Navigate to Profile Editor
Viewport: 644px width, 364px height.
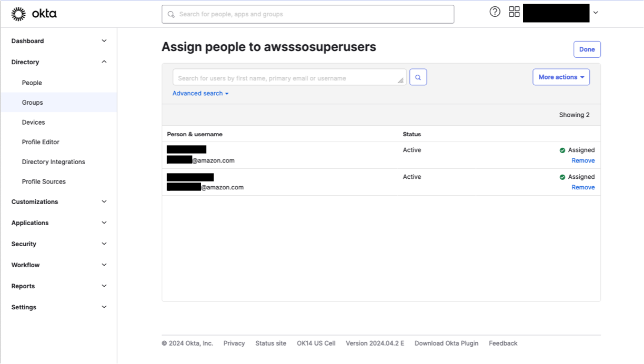[40, 141]
